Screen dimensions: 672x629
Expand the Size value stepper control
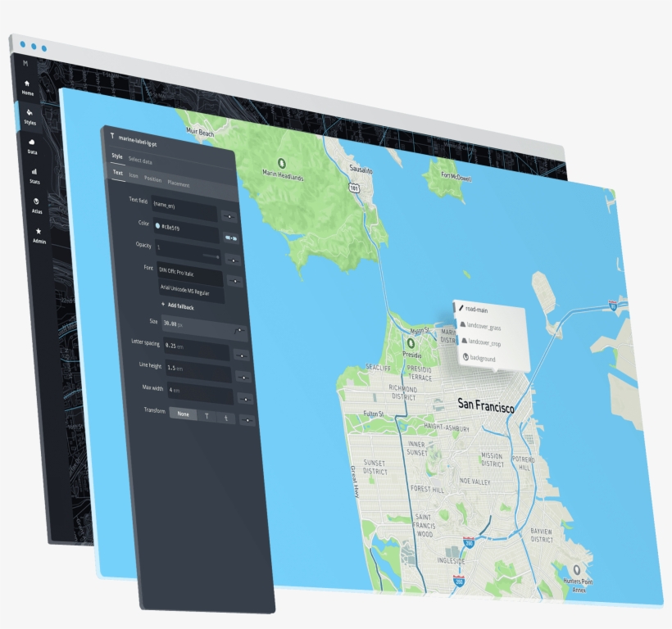238,329
